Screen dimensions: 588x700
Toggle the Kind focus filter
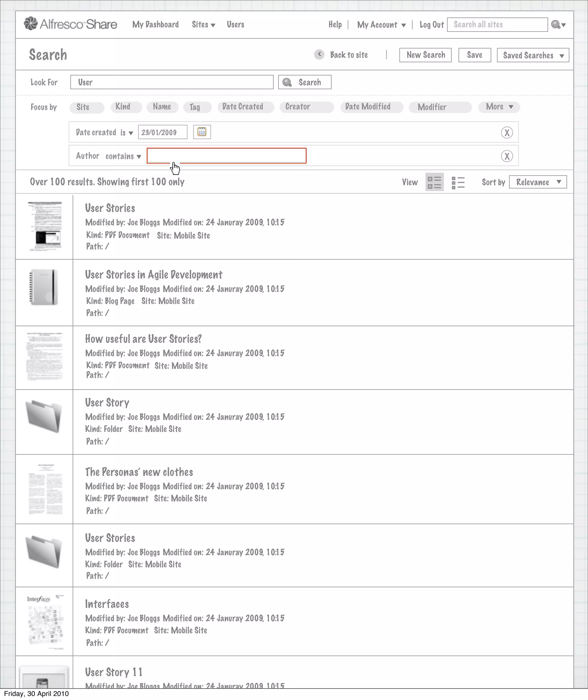click(x=126, y=107)
